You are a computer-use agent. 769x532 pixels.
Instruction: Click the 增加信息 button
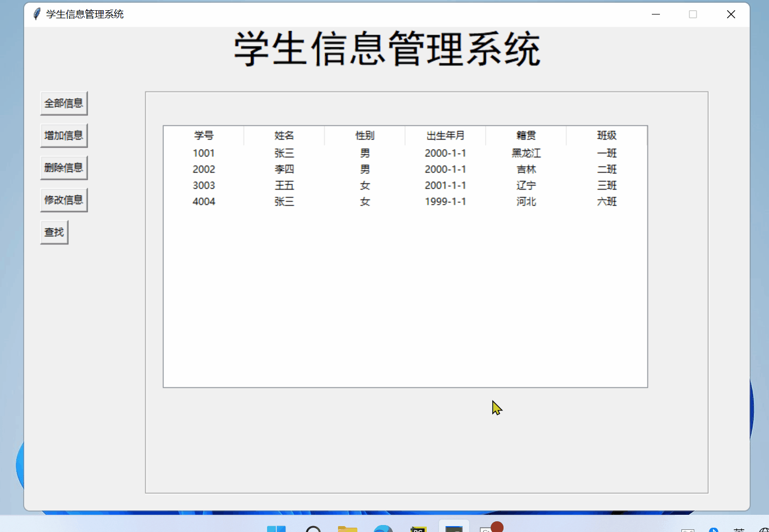(64, 135)
